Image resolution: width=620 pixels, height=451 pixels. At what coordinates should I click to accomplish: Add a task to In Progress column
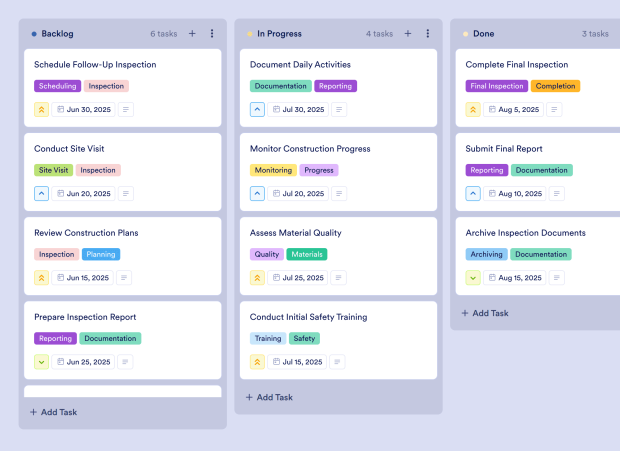click(x=270, y=397)
